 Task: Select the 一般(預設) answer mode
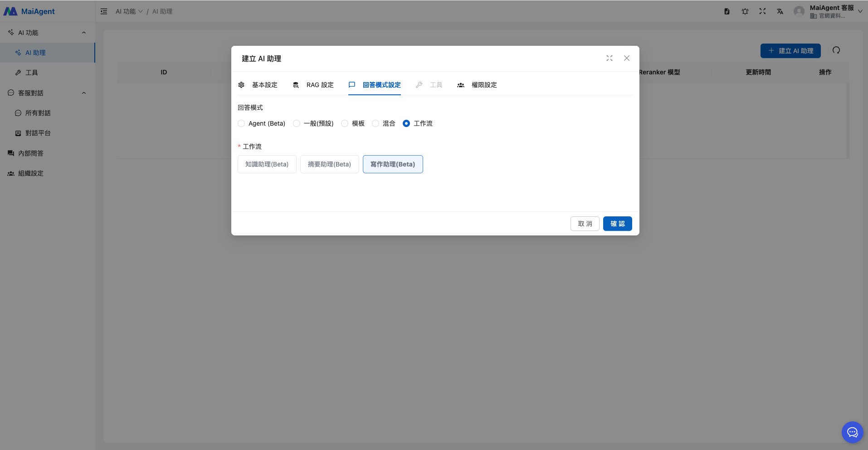297,123
